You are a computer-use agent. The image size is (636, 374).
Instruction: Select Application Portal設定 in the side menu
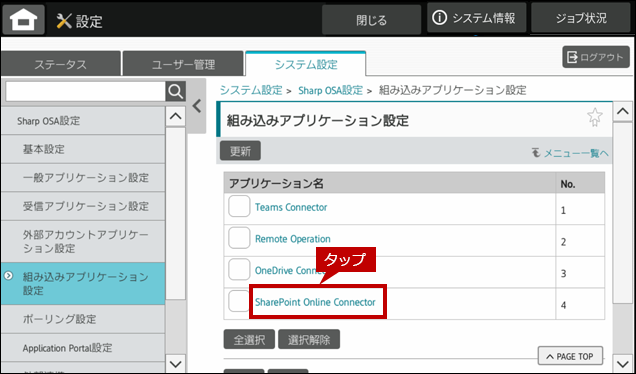click(83, 348)
